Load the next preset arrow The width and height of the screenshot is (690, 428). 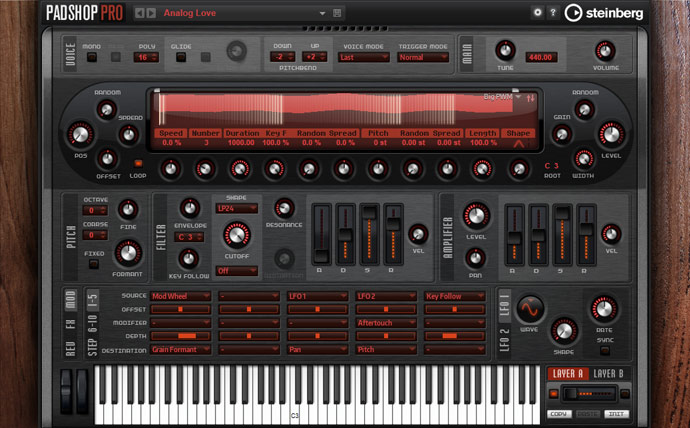[x=151, y=13]
